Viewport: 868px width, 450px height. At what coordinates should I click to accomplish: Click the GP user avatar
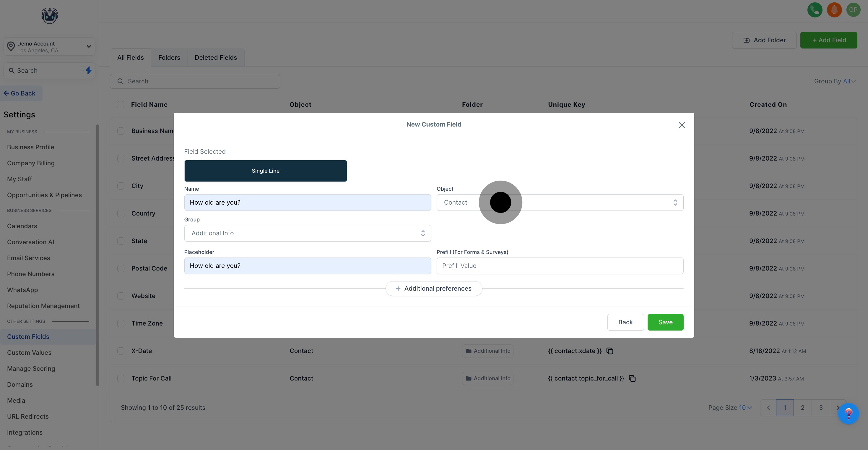point(853,10)
